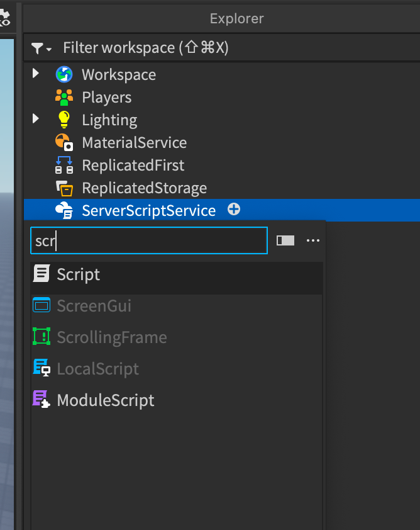This screenshot has height=530, width=420.
Task: Select ReplicatedFirst in the Explorer
Action: 133,166
